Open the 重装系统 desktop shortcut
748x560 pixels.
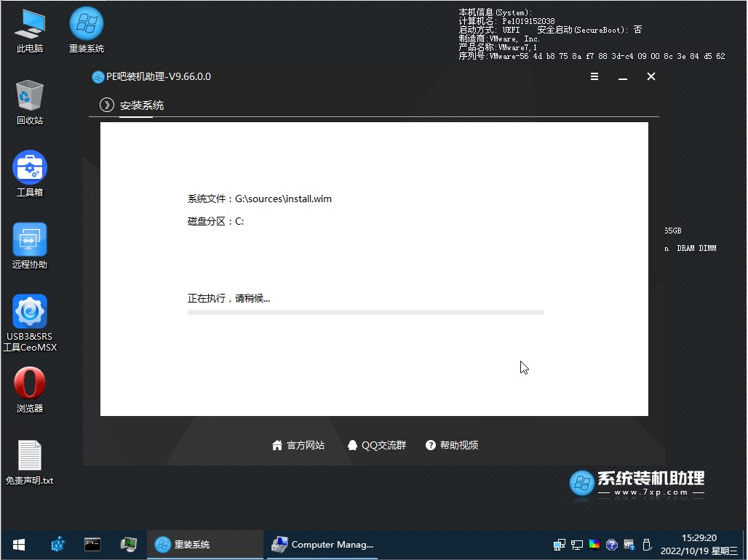point(87,30)
